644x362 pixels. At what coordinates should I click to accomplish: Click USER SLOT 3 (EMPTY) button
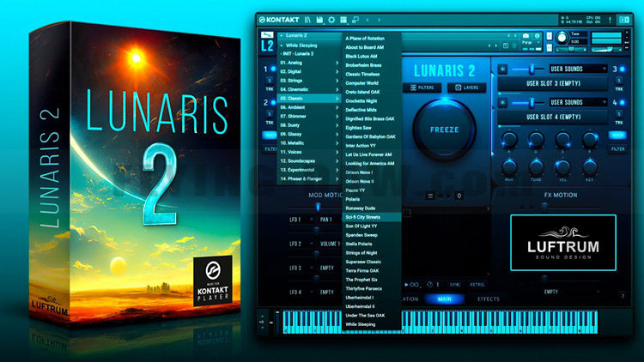(x=553, y=84)
